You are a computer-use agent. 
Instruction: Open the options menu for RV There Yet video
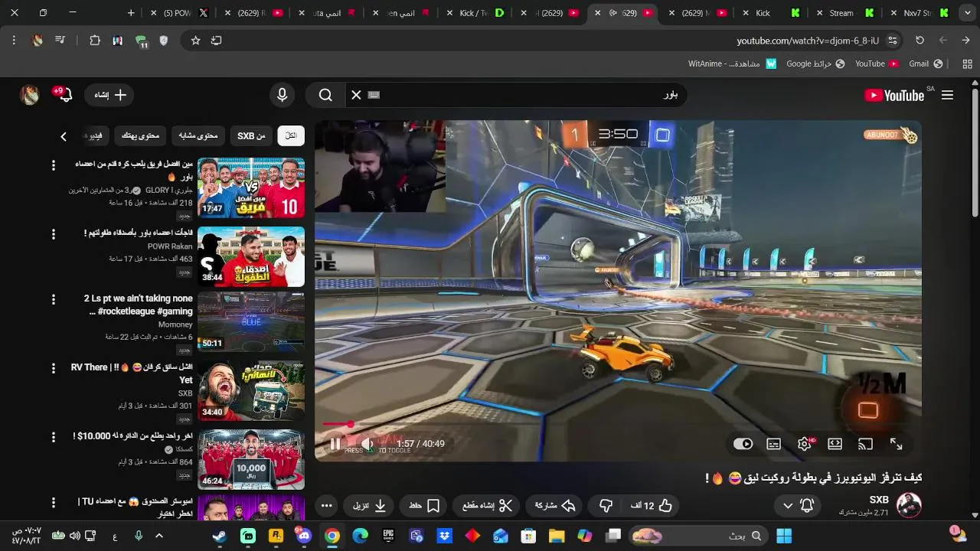[53, 368]
